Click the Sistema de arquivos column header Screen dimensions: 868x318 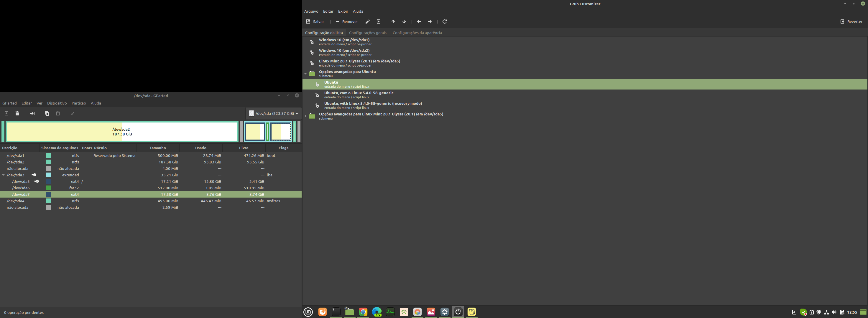pyautogui.click(x=60, y=148)
